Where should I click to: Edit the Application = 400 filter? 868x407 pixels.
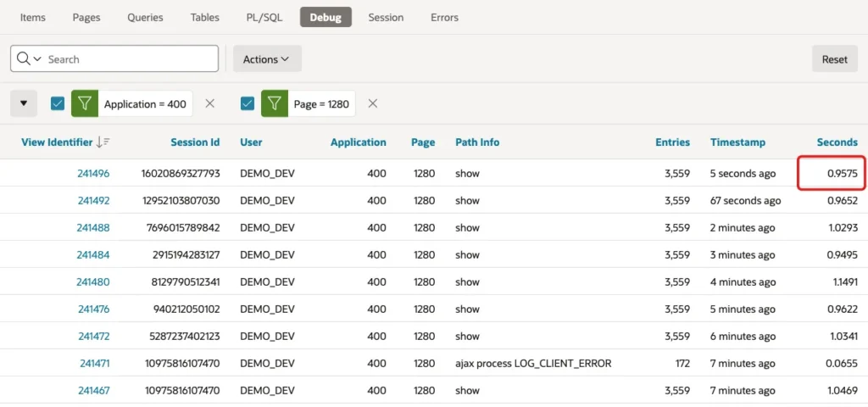pyautogui.click(x=145, y=103)
